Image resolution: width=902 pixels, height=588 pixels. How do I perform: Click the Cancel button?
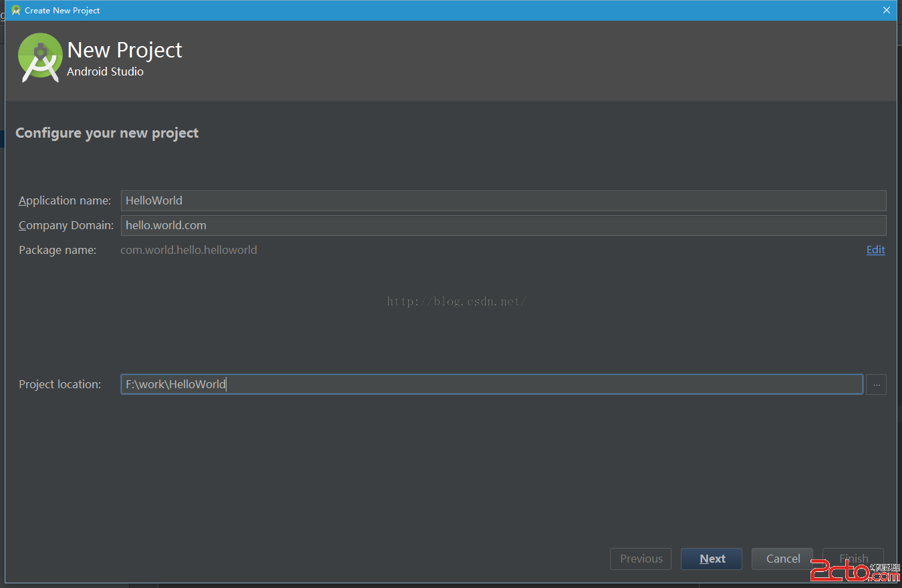pos(782,559)
